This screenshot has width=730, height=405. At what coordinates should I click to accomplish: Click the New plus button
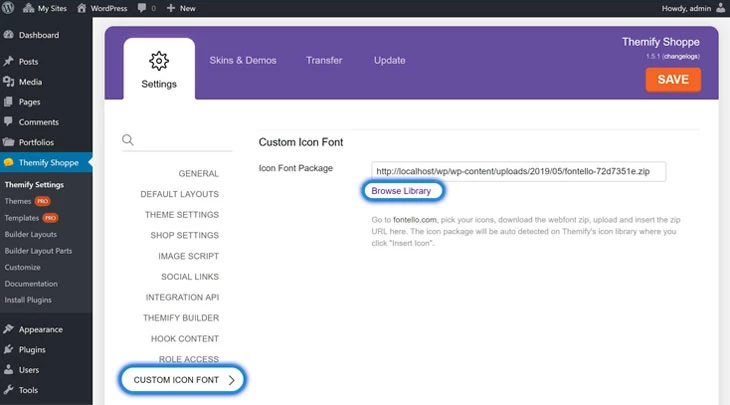tap(181, 8)
